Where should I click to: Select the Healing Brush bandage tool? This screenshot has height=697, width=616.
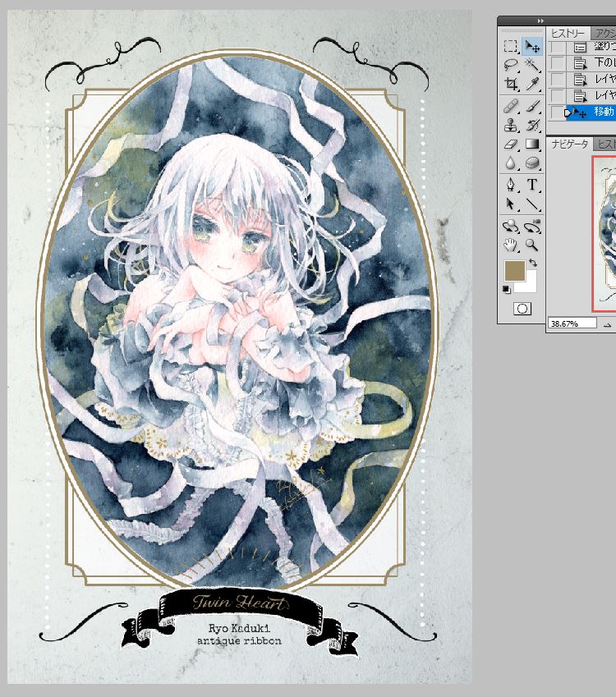click(x=511, y=107)
